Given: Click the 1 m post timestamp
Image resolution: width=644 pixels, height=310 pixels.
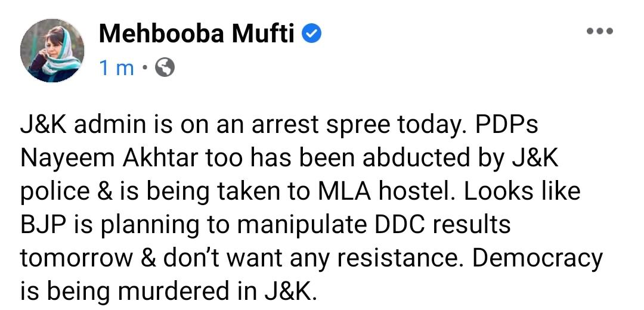Looking at the screenshot, I should coord(117,68).
